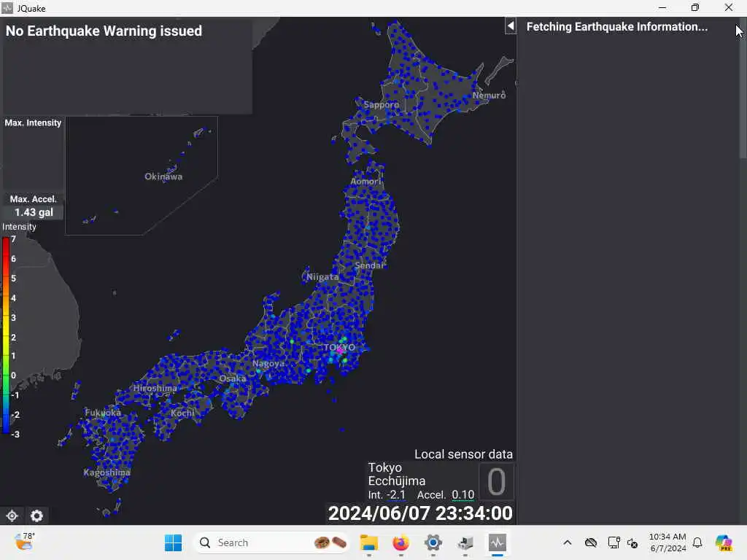
Task: Click the Osaka city label
Action: pyautogui.click(x=233, y=378)
